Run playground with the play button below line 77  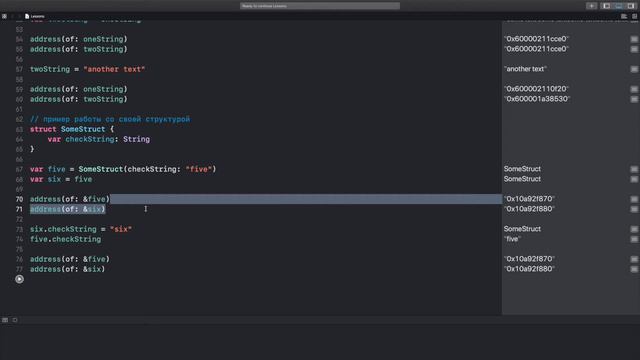(x=19, y=279)
